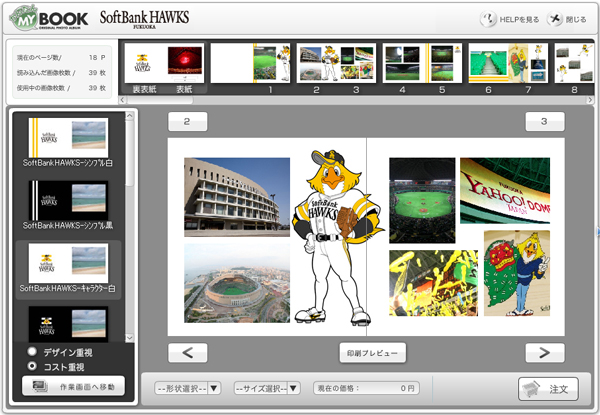Open help via HELPを見る question icon

point(488,19)
